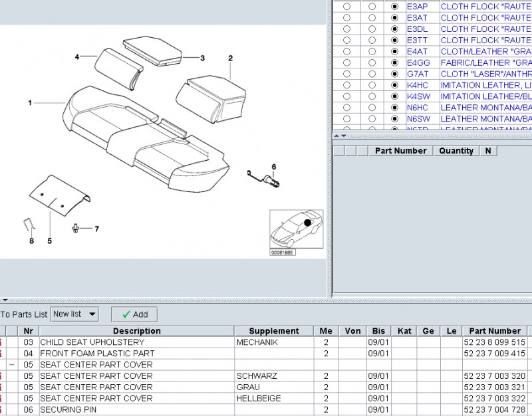Select first-column radio button in E4AT row

click(346, 52)
